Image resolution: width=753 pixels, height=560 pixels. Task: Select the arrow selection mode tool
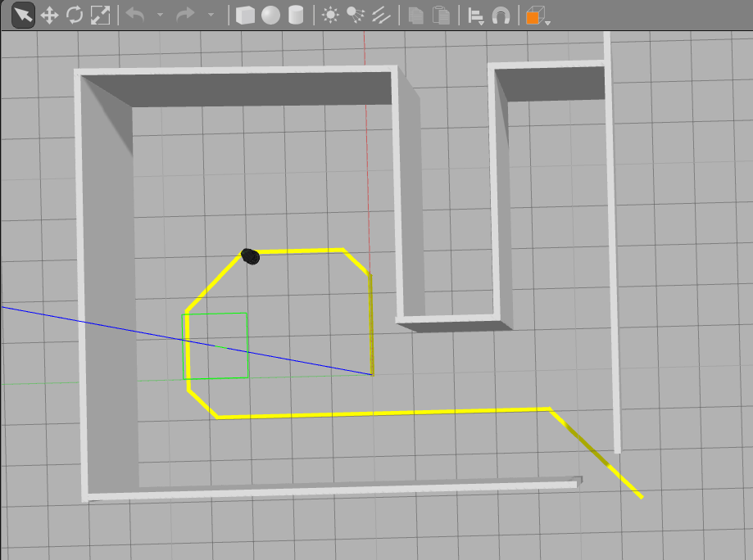(23, 15)
